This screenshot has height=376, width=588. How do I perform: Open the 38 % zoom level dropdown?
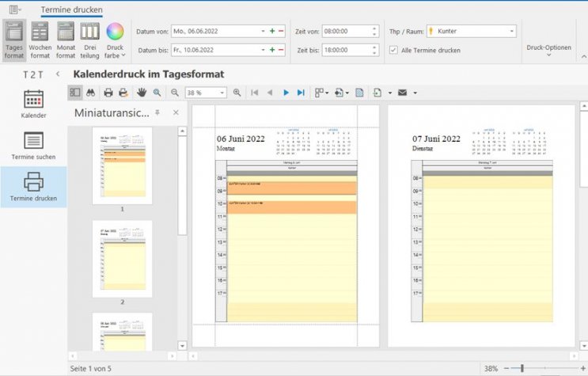tap(222, 93)
